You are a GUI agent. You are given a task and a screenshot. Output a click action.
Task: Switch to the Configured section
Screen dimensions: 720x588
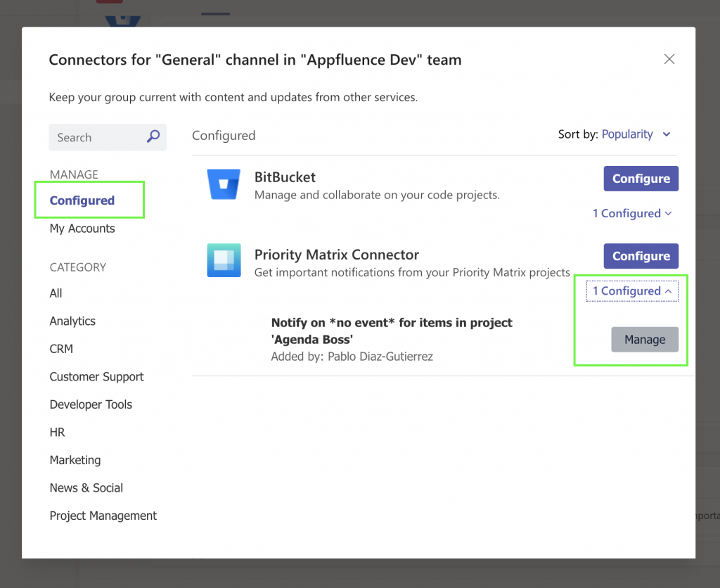(x=82, y=200)
